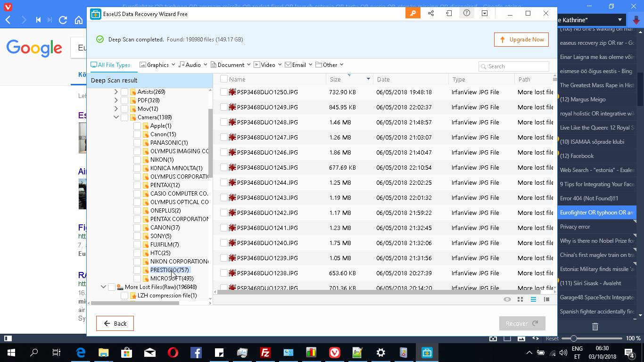Viewport: 644px width, 362px height.
Task: Go back using the Back button
Action: click(x=115, y=323)
